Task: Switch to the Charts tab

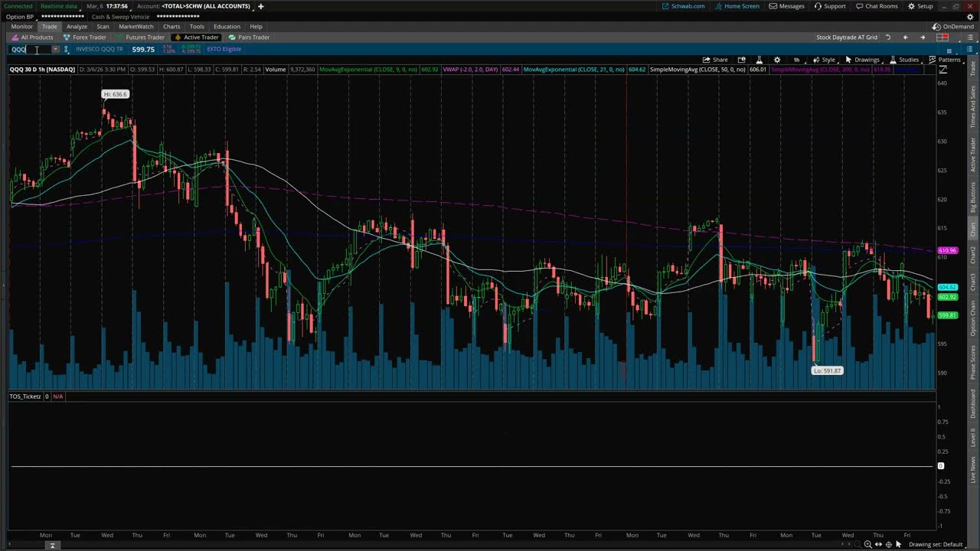Action: pos(171,26)
